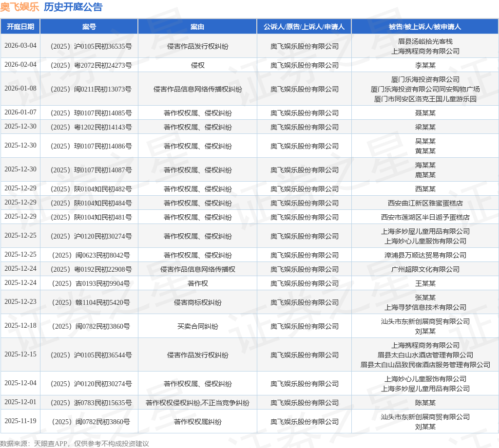Click case number 闽0623民初8042号
The height and width of the screenshot is (448, 499).
tap(91, 255)
